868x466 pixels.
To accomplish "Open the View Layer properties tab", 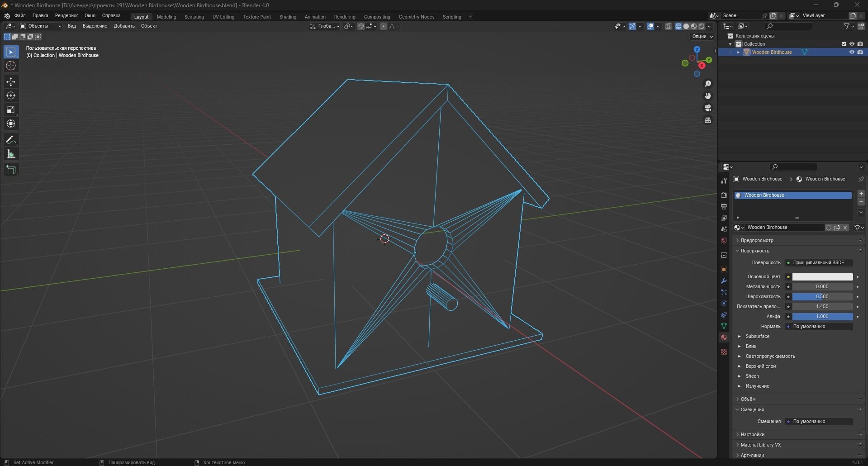I will 724,218.
